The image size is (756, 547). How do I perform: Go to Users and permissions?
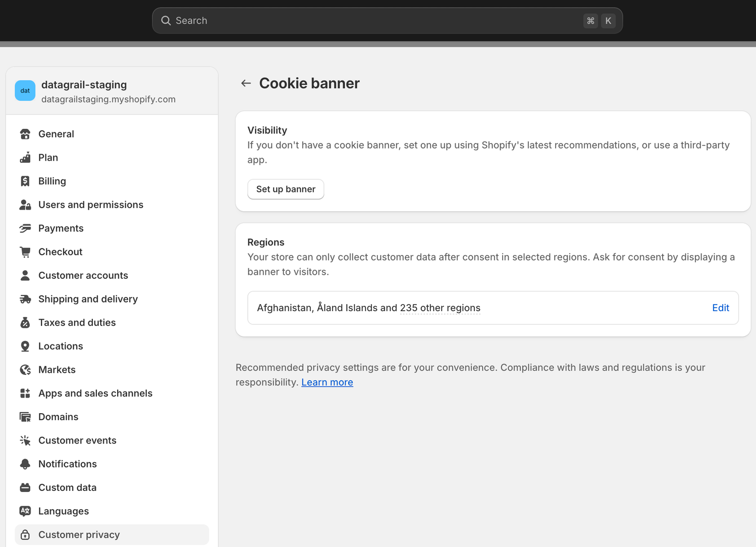112,205
